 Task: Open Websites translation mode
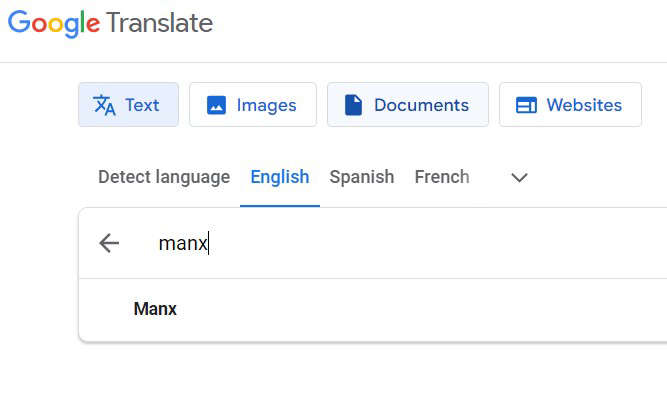[x=570, y=105]
